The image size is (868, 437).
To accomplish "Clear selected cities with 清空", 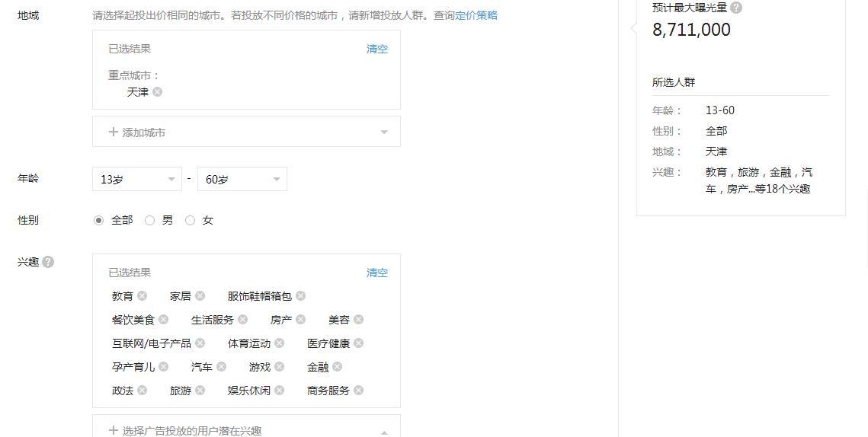I will 377,49.
